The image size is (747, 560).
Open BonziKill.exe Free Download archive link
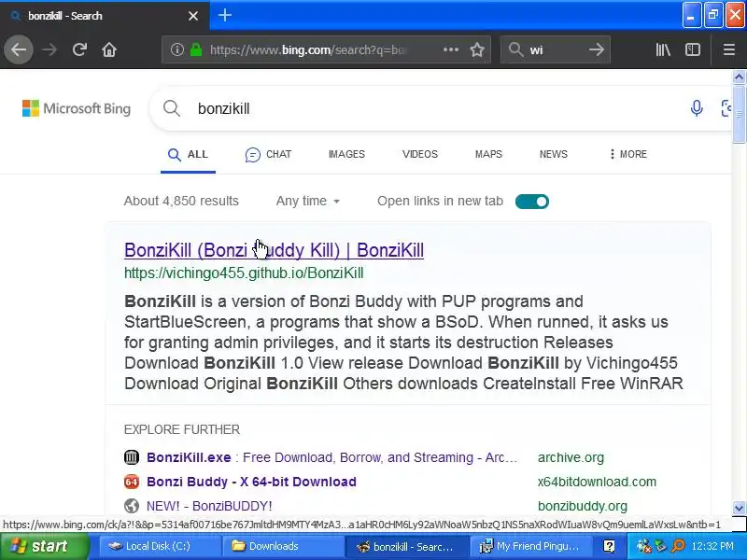pos(332,457)
